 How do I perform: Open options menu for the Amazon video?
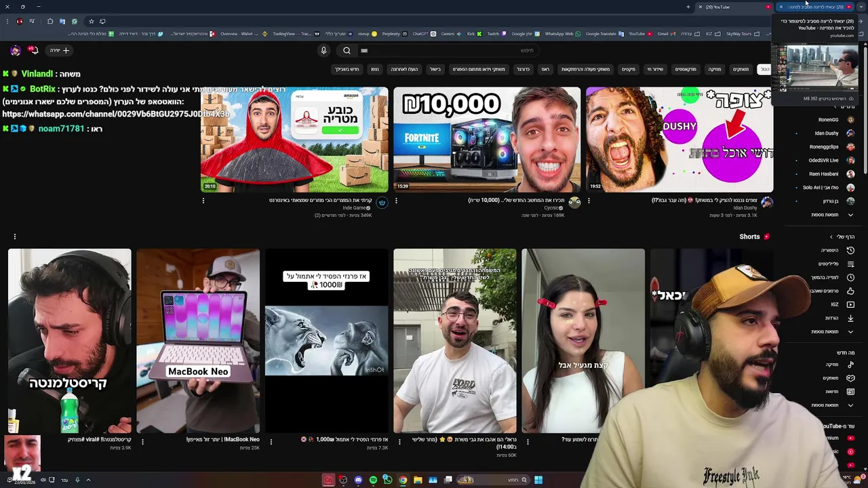[x=203, y=201]
